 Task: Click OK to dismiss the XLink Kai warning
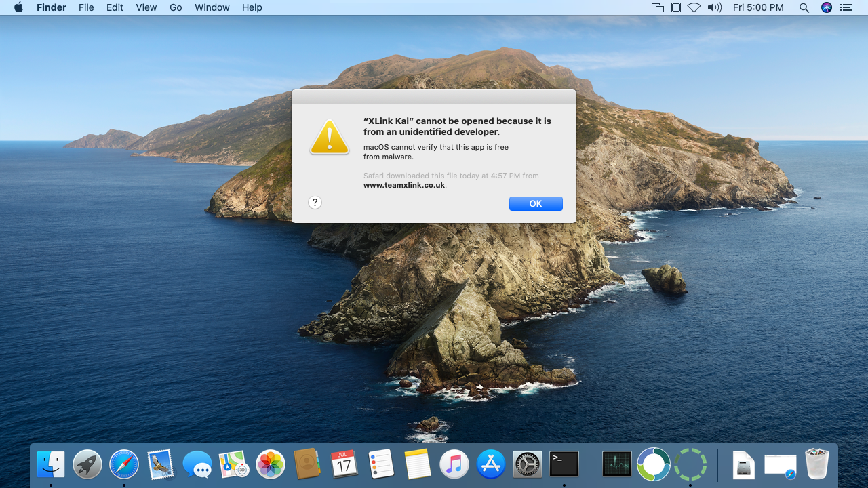coord(536,203)
